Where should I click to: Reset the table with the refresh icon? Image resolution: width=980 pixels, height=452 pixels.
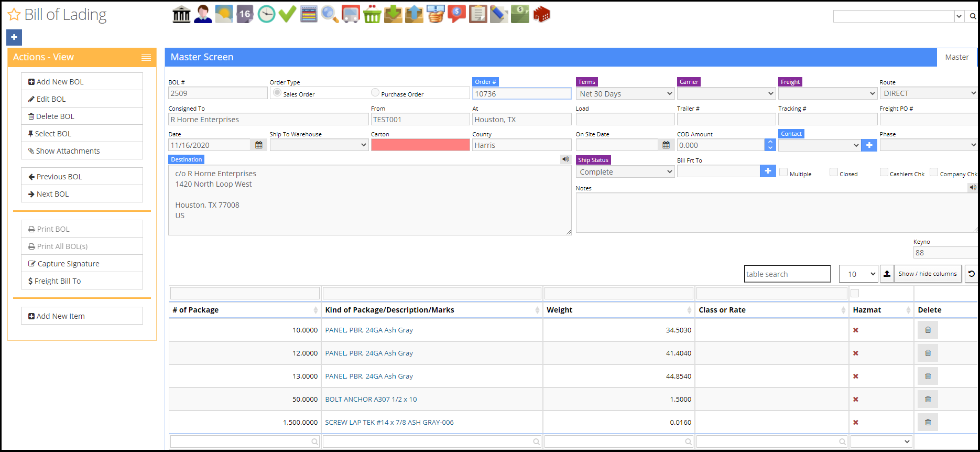972,274
